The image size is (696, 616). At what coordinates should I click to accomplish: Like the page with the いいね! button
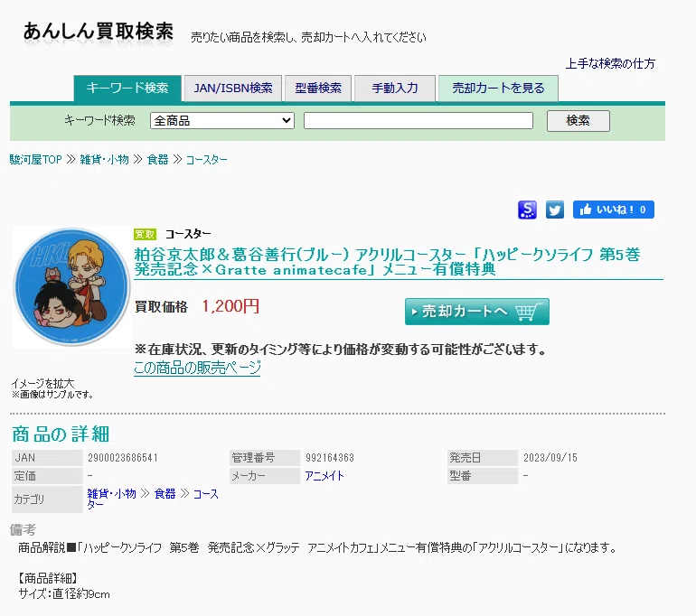point(614,210)
